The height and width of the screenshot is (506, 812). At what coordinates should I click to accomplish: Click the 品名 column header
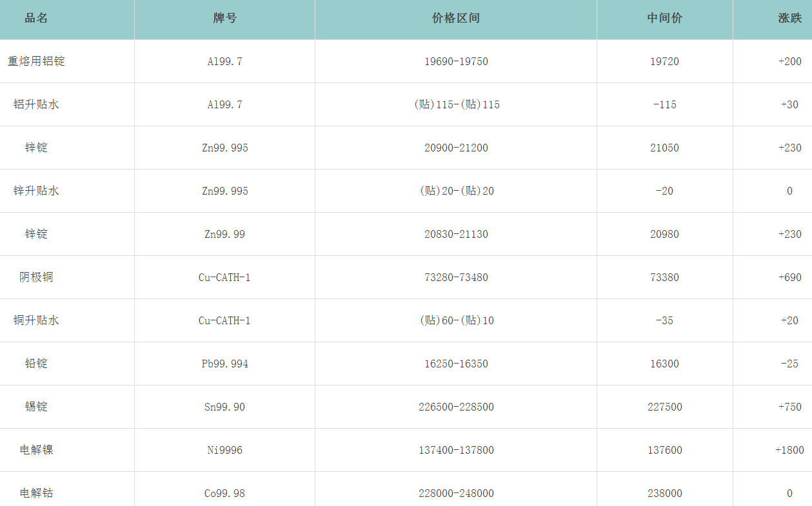pyautogui.click(x=36, y=18)
